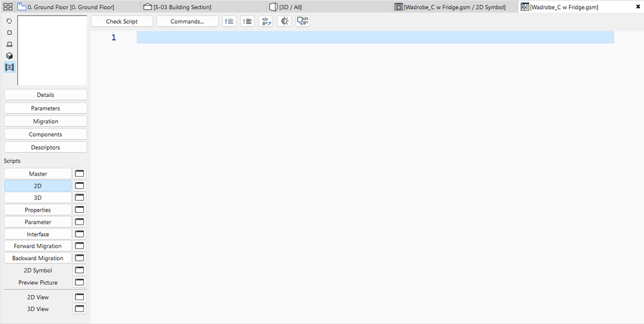
Task: Open the Forward Migration script
Action: pos(38,246)
